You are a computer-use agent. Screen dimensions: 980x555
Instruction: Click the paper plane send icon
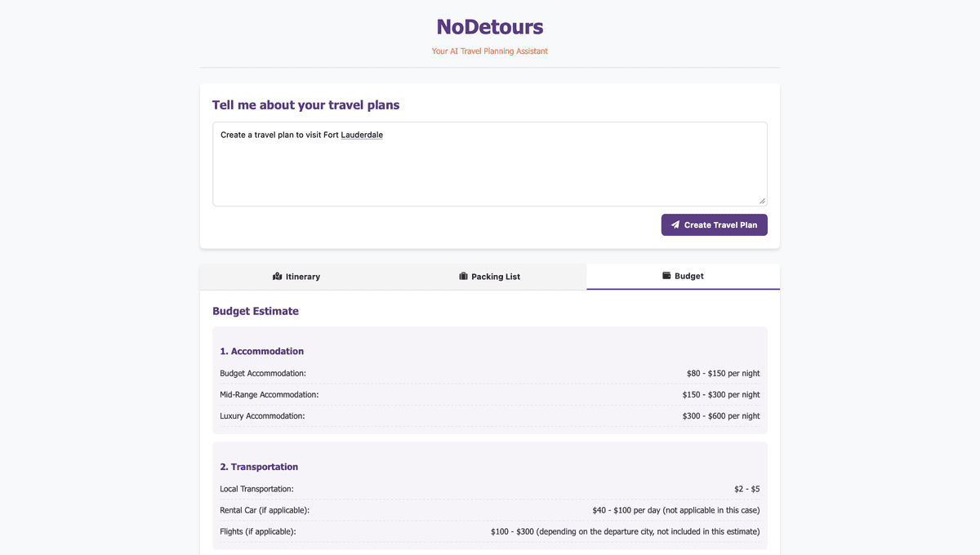674,224
